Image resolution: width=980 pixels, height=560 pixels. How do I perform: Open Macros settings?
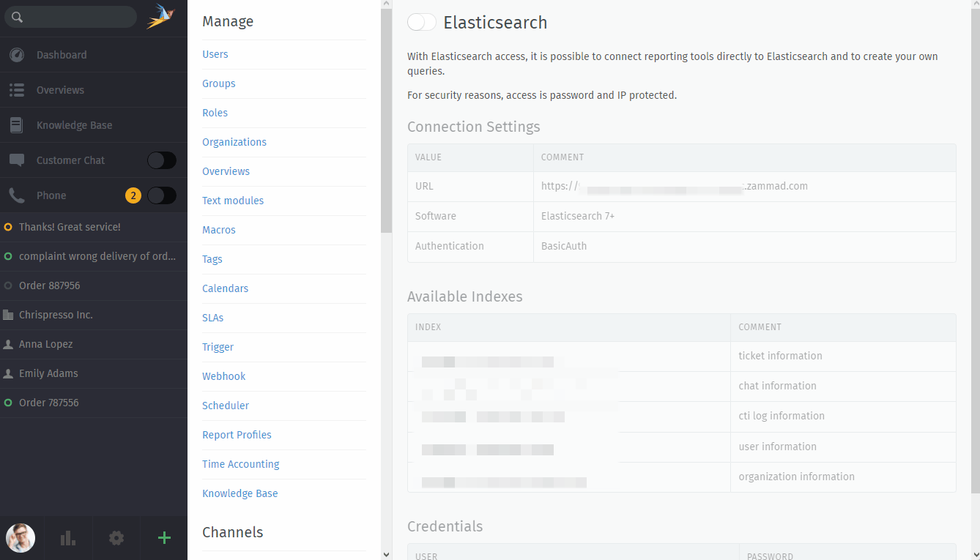click(x=219, y=230)
